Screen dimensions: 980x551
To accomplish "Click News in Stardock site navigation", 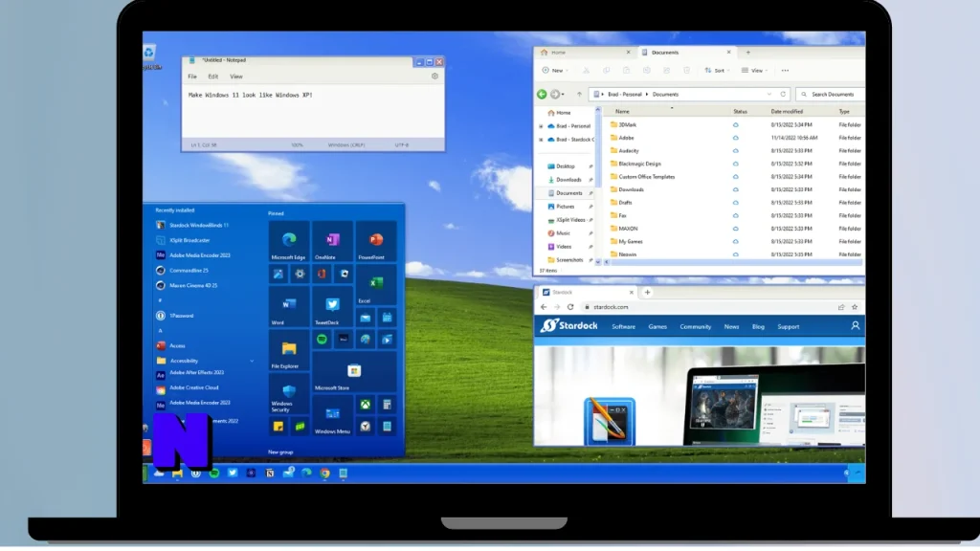I will coord(731,327).
